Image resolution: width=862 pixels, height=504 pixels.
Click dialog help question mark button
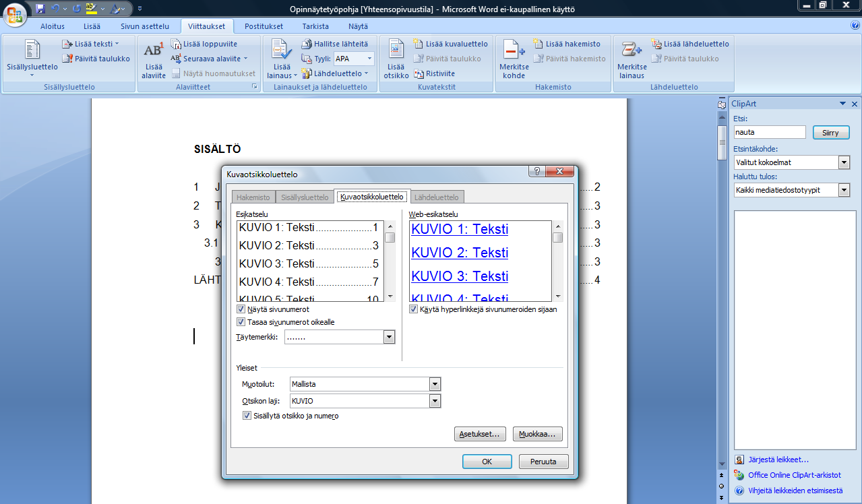coord(536,172)
